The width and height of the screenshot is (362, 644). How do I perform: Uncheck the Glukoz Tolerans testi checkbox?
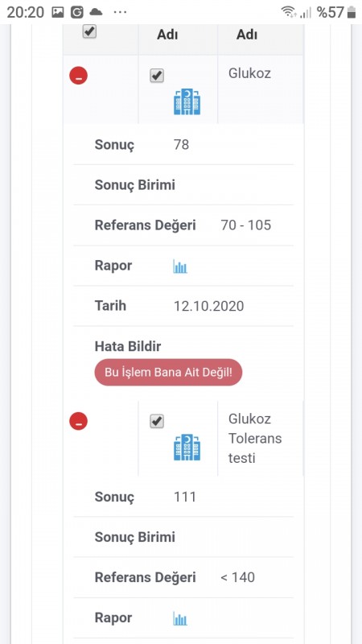pos(157,421)
